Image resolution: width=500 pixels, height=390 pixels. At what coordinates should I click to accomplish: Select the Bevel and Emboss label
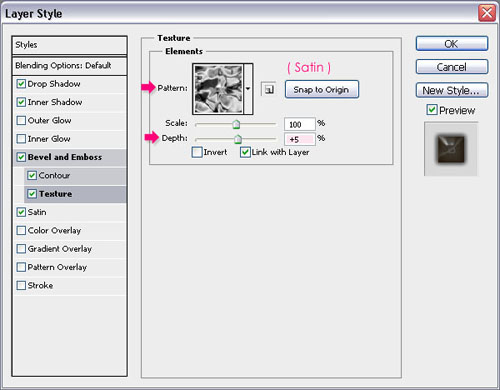pos(65,157)
